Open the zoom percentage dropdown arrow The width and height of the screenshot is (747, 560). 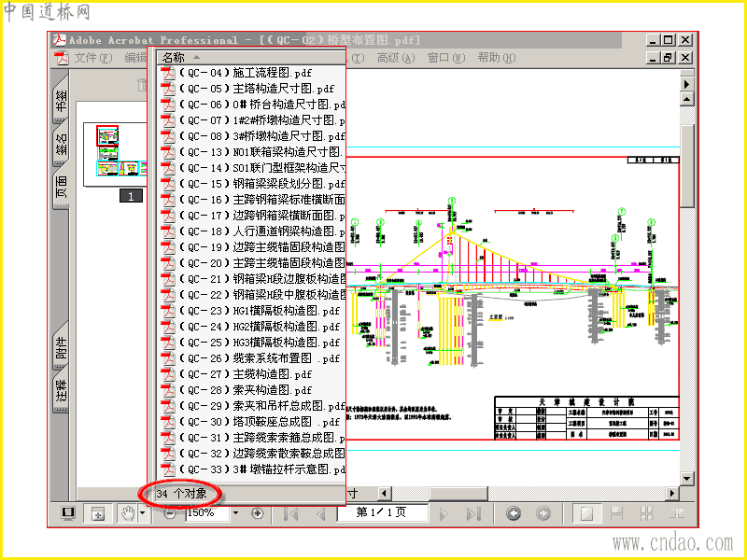[x=235, y=513]
